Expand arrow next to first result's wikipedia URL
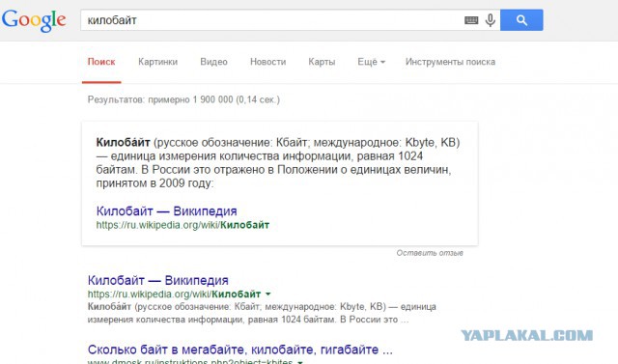Image resolution: width=618 pixels, height=364 pixels. click(x=268, y=294)
